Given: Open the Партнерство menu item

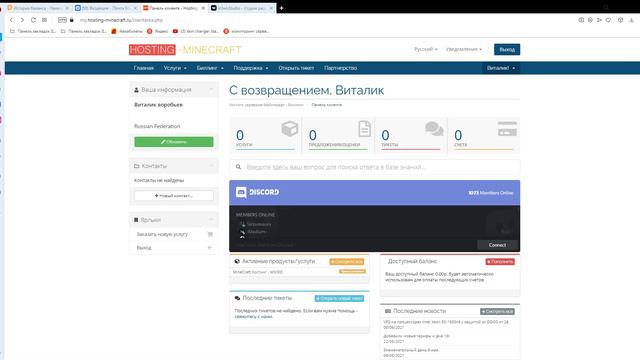Looking at the screenshot, I should pyautogui.click(x=340, y=68).
